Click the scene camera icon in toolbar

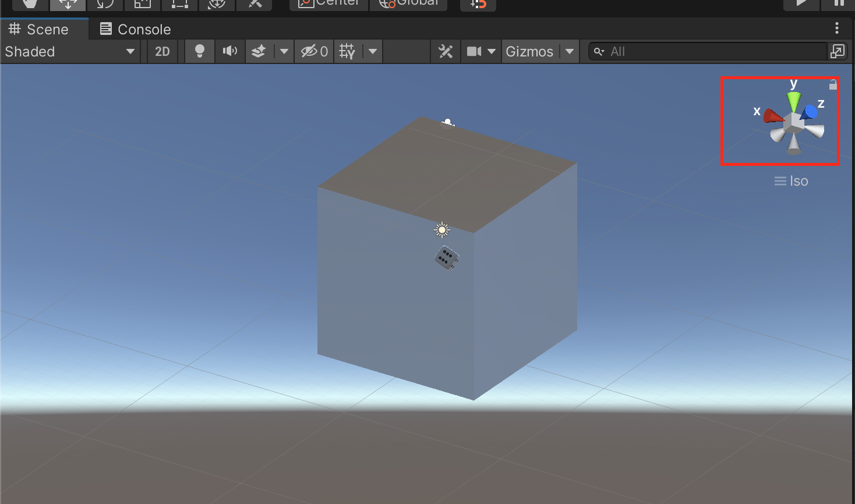click(x=474, y=52)
